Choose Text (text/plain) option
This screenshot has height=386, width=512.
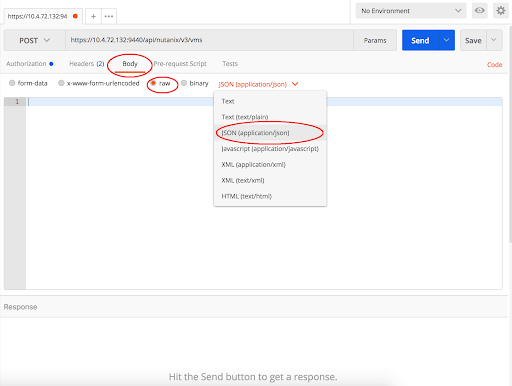[270, 117]
